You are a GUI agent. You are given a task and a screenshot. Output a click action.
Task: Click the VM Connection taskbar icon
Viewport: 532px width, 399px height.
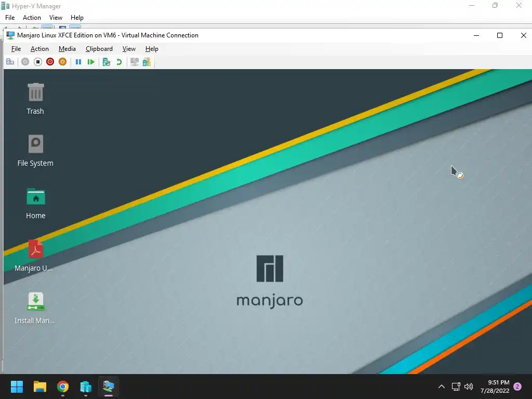click(x=109, y=387)
